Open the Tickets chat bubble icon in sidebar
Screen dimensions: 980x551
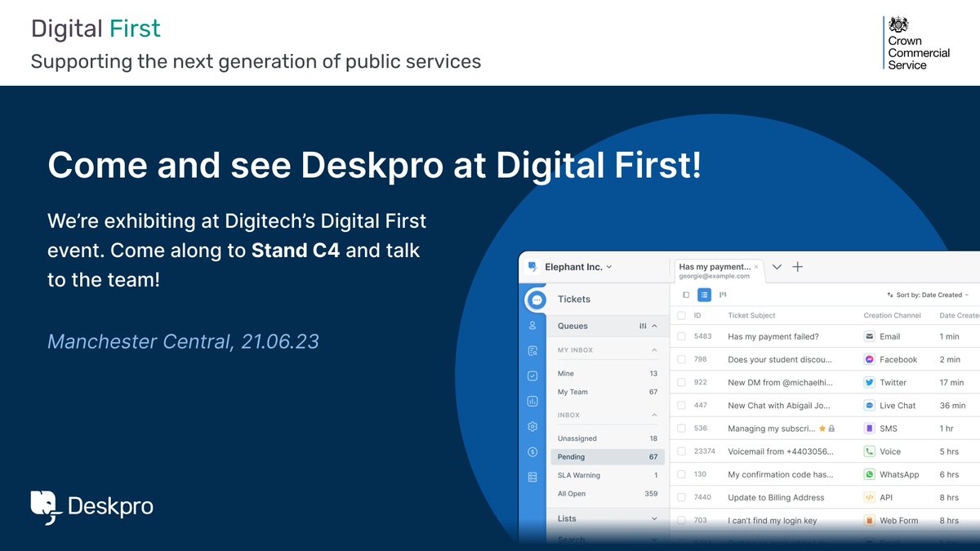pos(536,300)
